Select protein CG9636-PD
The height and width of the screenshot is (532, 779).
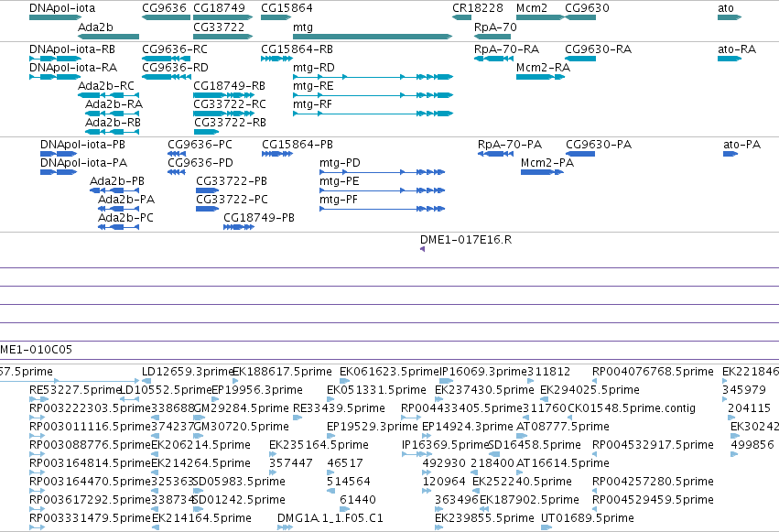[177, 172]
